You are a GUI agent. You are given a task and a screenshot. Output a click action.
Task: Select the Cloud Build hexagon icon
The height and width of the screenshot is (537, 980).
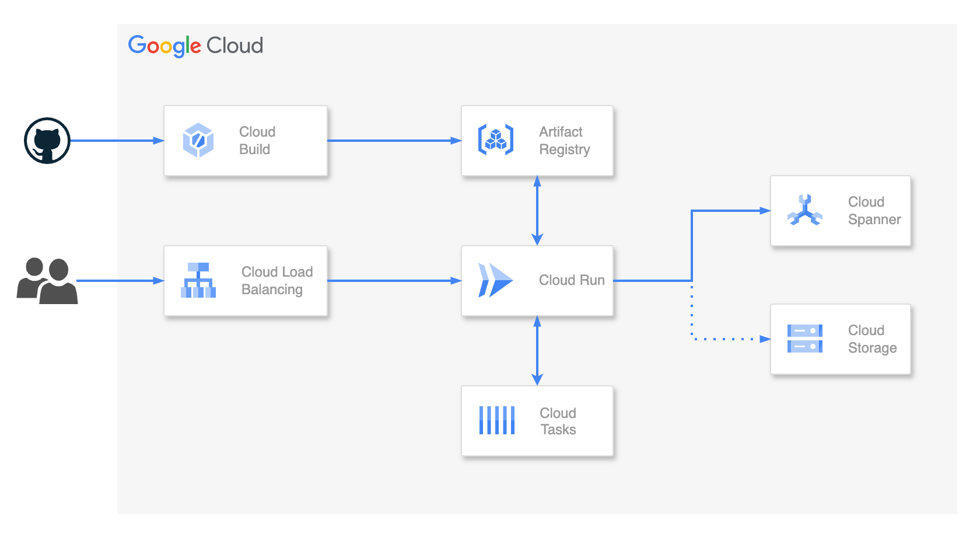(x=198, y=141)
